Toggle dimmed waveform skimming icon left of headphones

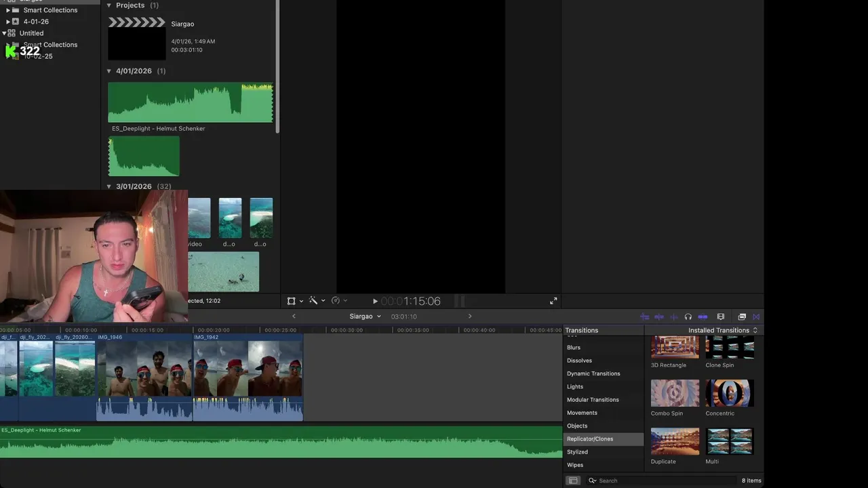pos(673,317)
